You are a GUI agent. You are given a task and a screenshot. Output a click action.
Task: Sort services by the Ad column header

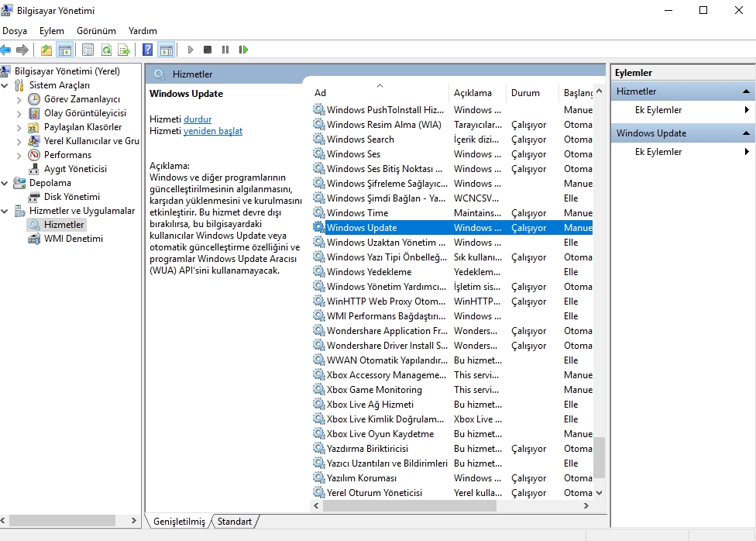[x=380, y=93]
